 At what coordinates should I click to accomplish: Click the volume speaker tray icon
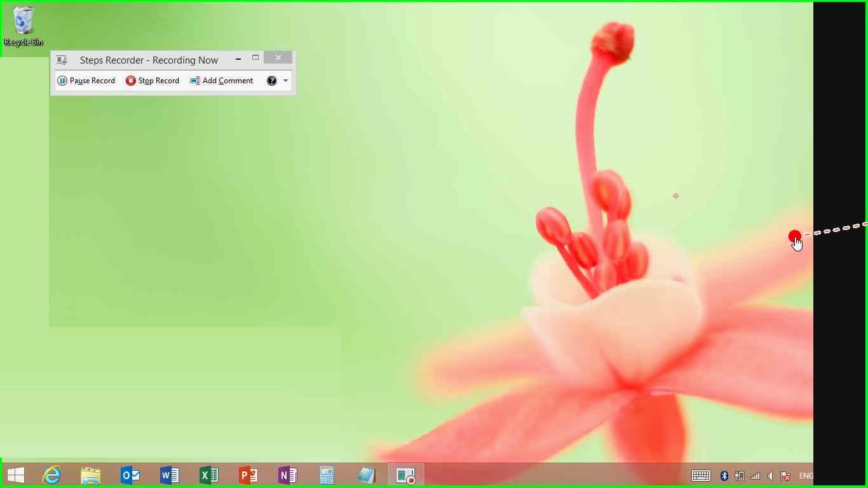pos(770,475)
